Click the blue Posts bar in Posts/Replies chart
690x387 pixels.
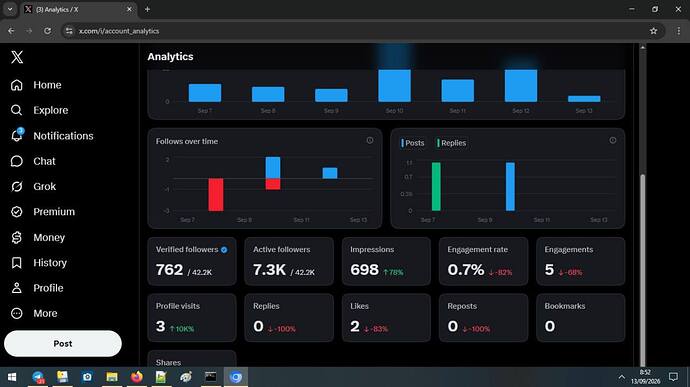click(x=510, y=187)
